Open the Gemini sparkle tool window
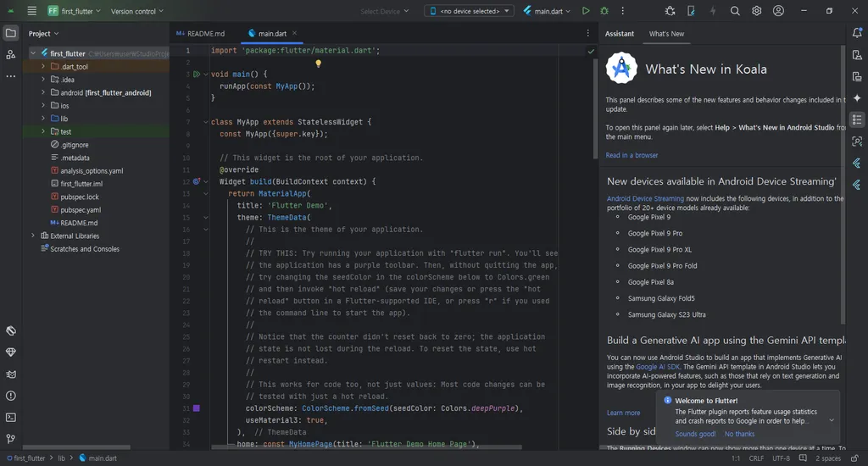The image size is (868, 466). point(857,98)
